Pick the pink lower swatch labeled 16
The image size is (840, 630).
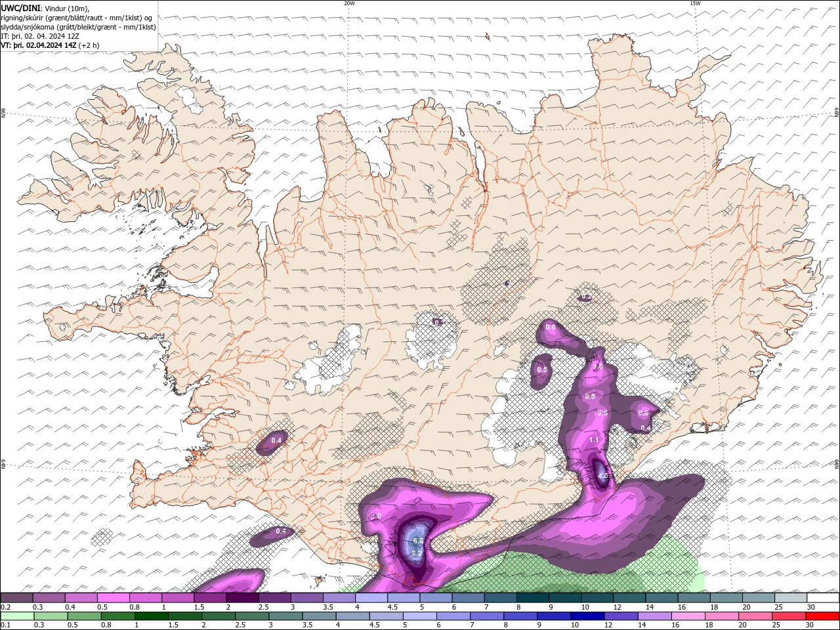(x=689, y=616)
